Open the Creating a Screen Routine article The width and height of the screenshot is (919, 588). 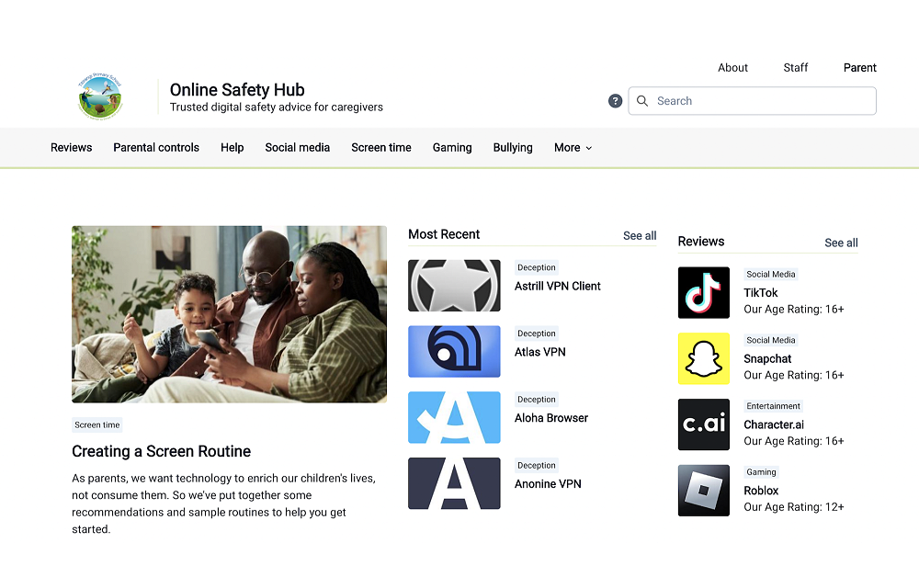162,451
